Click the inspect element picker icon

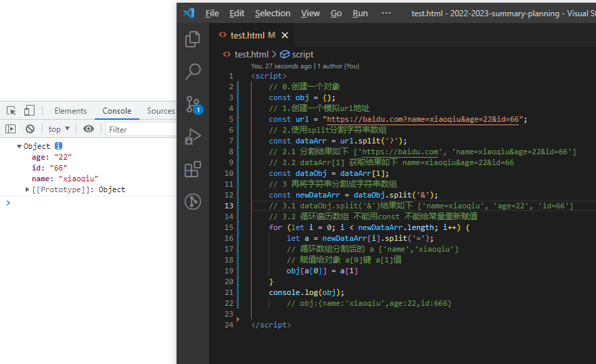click(12, 111)
